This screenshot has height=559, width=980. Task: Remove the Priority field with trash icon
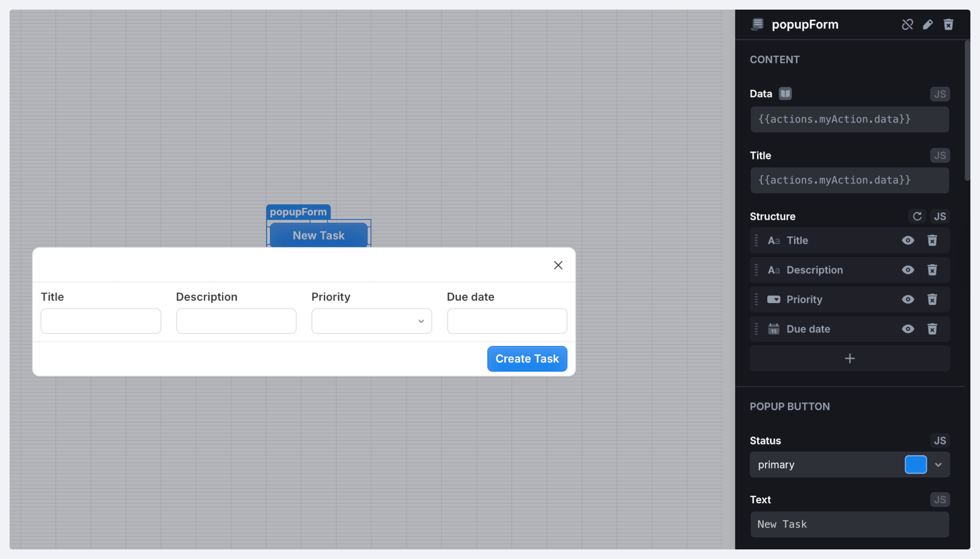click(x=932, y=300)
